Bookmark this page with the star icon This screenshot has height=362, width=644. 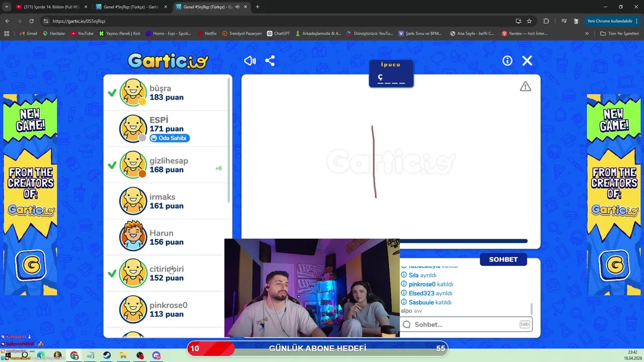pyautogui.click(x=529, y=21)
